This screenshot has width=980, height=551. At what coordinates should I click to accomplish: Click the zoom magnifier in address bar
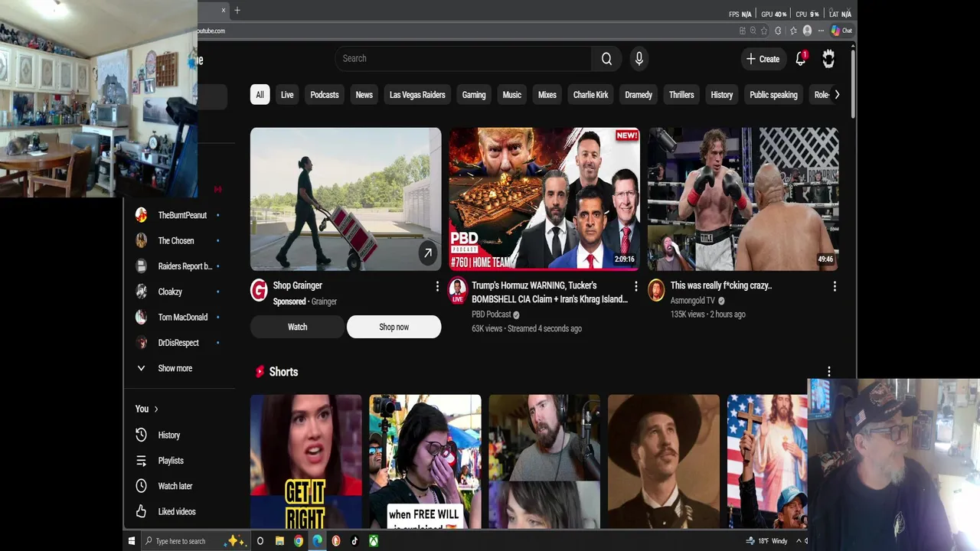753,31
